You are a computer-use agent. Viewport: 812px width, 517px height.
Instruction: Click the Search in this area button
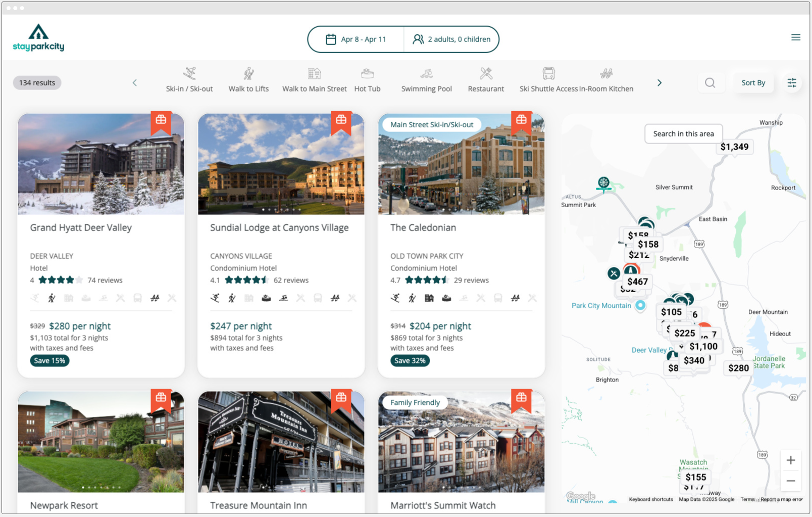tap(683, 134)
